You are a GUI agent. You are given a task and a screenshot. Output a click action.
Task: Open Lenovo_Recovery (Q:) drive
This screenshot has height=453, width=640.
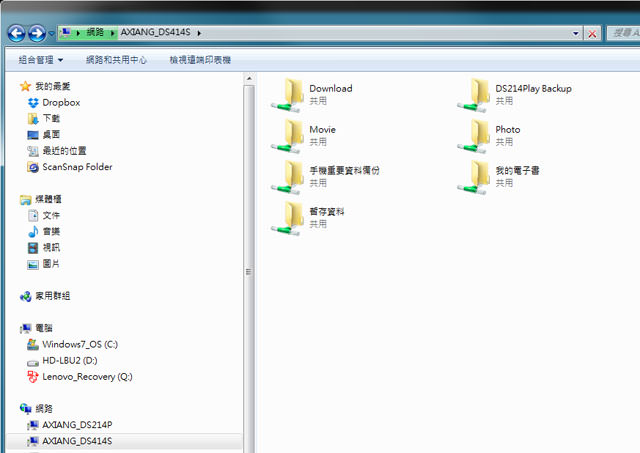[x=87, y=377]
